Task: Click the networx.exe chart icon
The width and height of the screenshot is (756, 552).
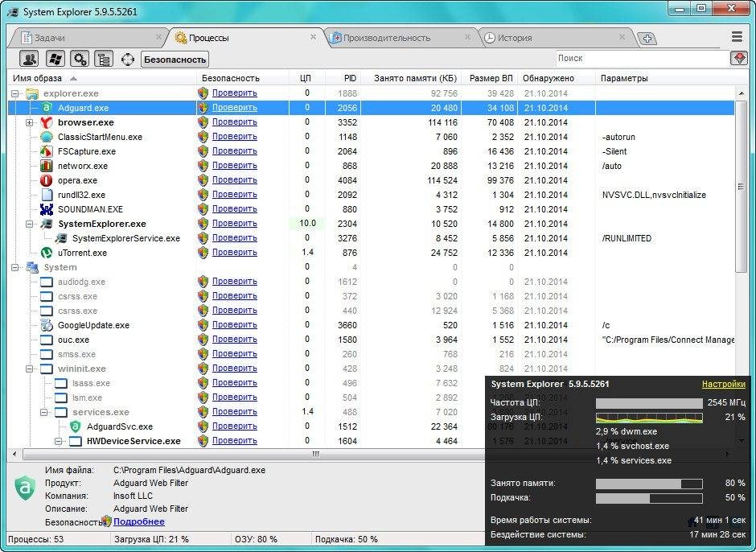Action: coord(47,166)
